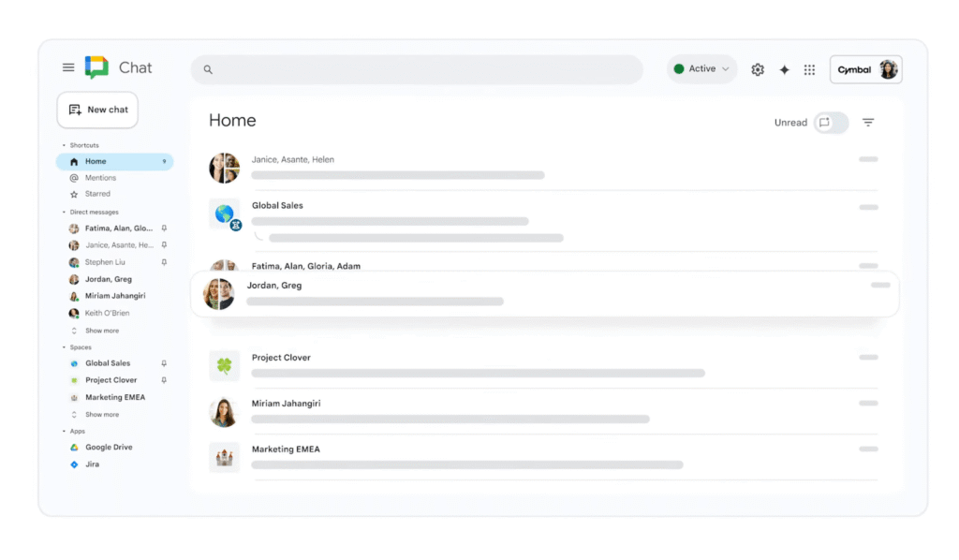Open the Jira app

pyautogui.click(x=92, y=464)
